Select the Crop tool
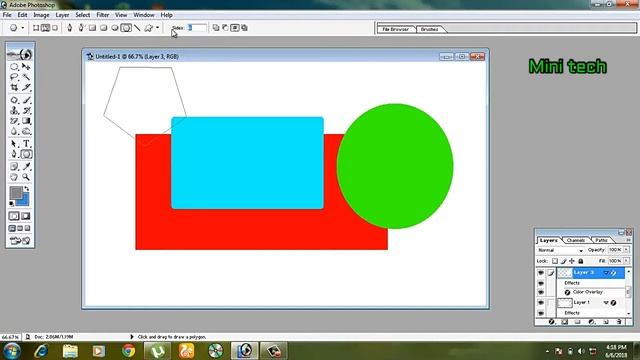This screenshot has height=360, width=640. click(14, 87)
